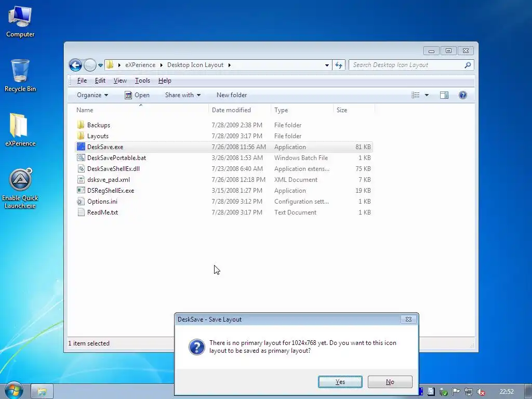Close the DeskSave Save Layout dialog

pos(408,320)
